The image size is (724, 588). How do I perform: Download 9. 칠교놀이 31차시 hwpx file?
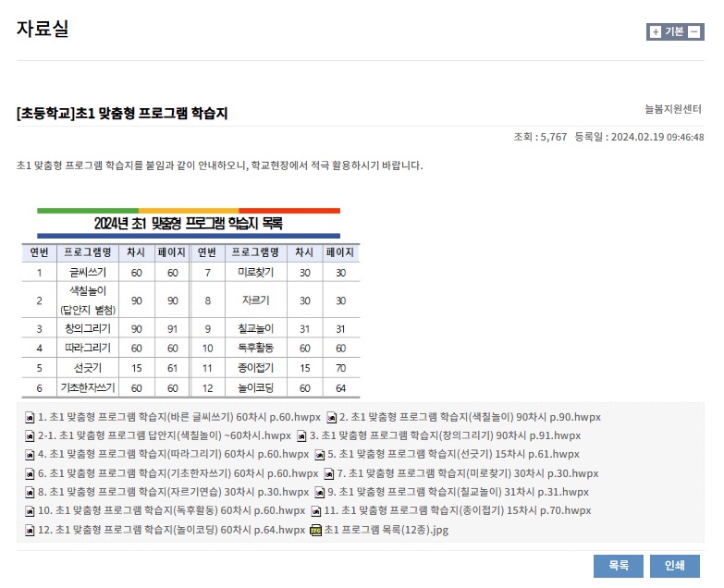[458, 492]
